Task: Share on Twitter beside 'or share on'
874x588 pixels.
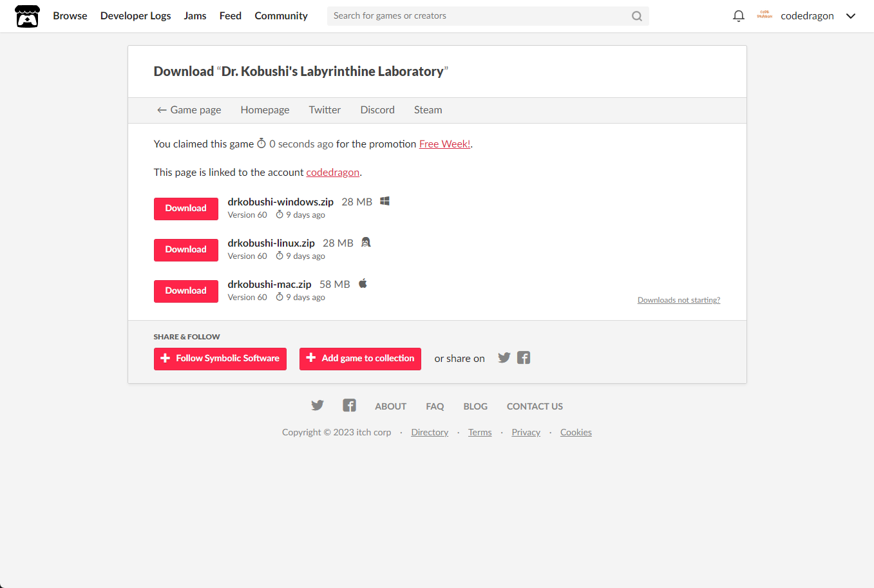Action: tap(504, 357)
